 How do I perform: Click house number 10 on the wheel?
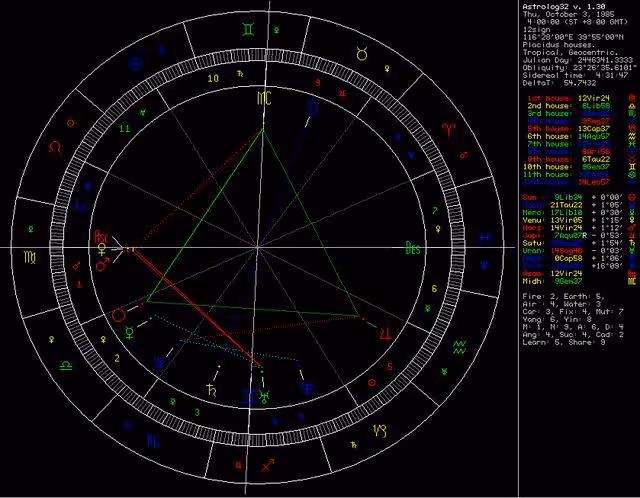(213, 78)
